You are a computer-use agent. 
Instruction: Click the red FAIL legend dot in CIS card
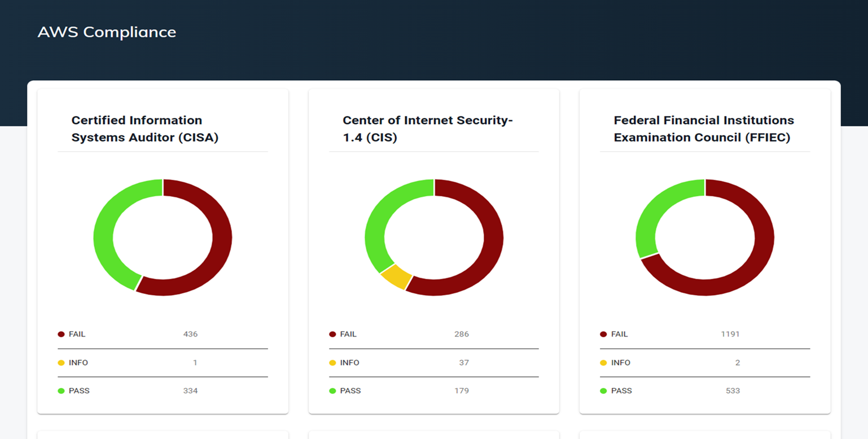click(x=332, y=334)
